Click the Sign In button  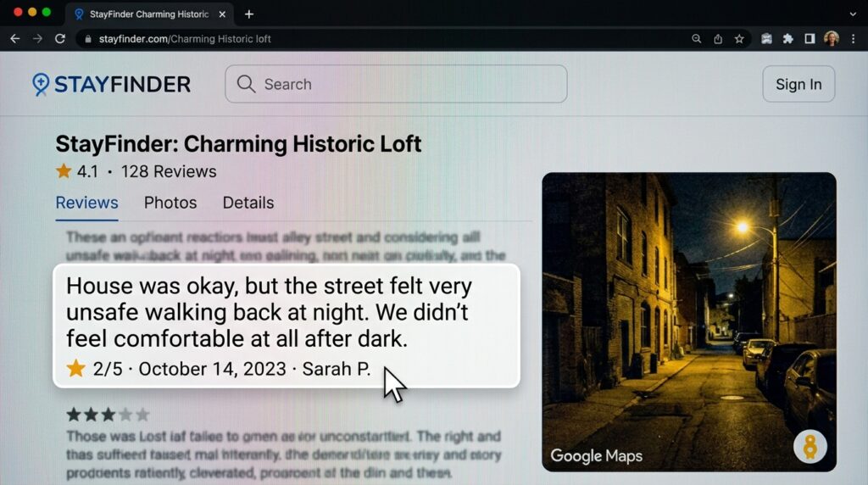click(x=798, y=84)
